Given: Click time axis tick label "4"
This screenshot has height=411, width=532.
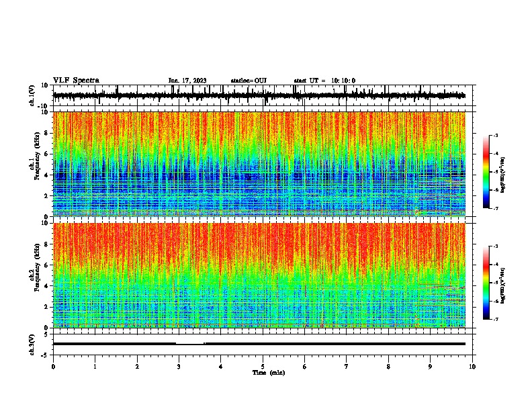Looking at the screenshot, I should [221, 367].
